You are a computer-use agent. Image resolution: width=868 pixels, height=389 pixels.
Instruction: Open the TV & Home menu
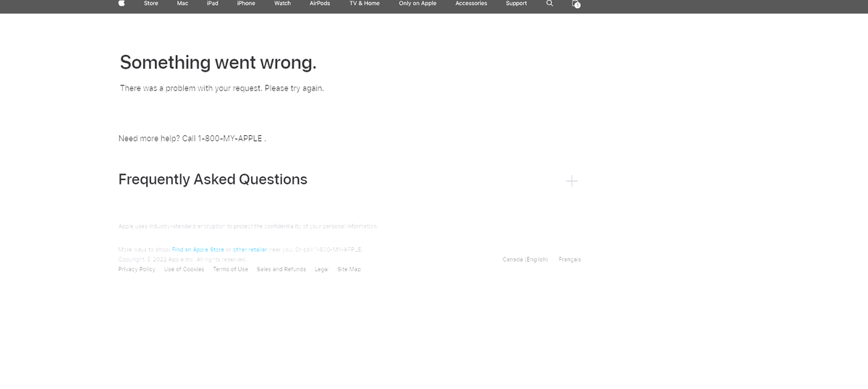[365, 4]
